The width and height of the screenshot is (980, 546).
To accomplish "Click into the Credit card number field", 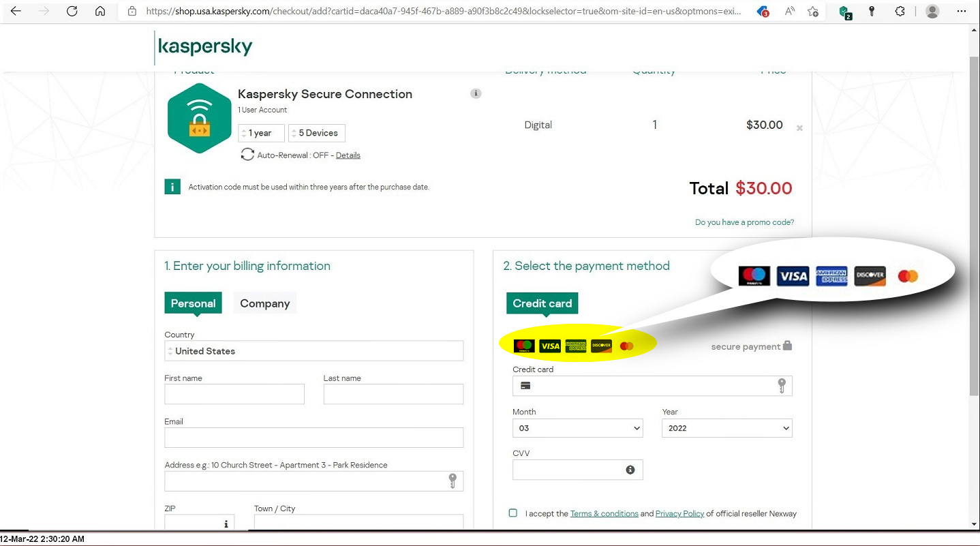I will 652,386.
